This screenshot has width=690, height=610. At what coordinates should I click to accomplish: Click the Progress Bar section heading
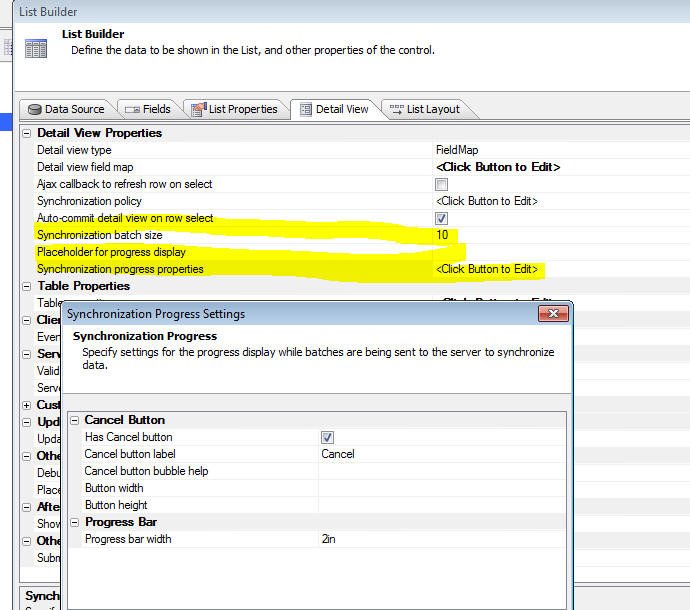[x=121, y=522]
